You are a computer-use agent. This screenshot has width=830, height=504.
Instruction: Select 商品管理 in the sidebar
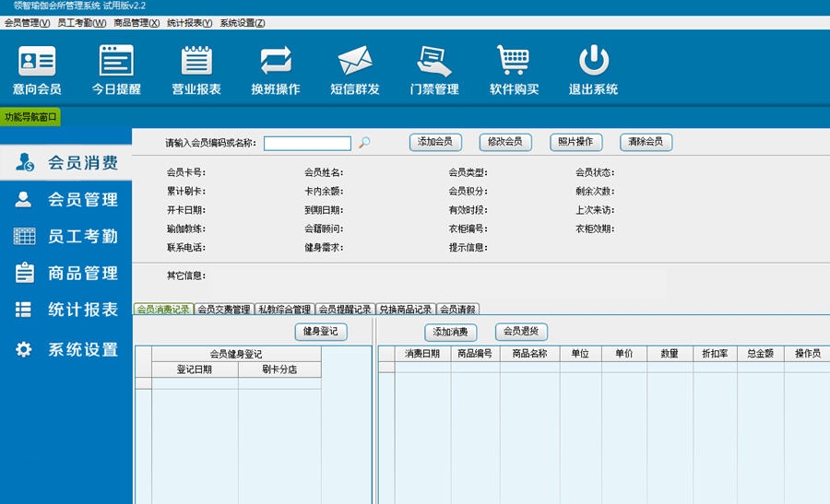coord(66,273)
